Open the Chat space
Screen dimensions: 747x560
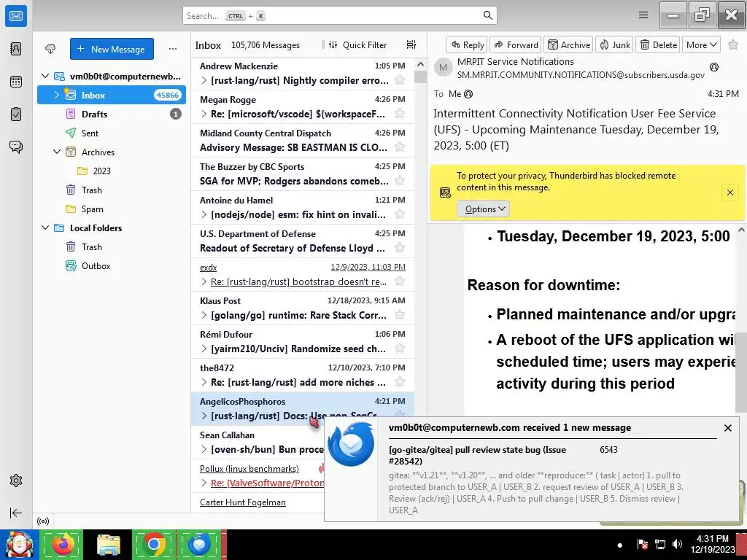coord(16,147)
